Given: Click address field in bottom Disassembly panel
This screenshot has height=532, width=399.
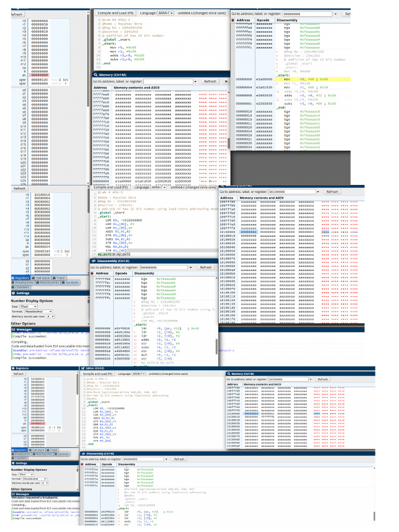Looking at the screenshot, I should pyautogui.click(x=143, y=459).
